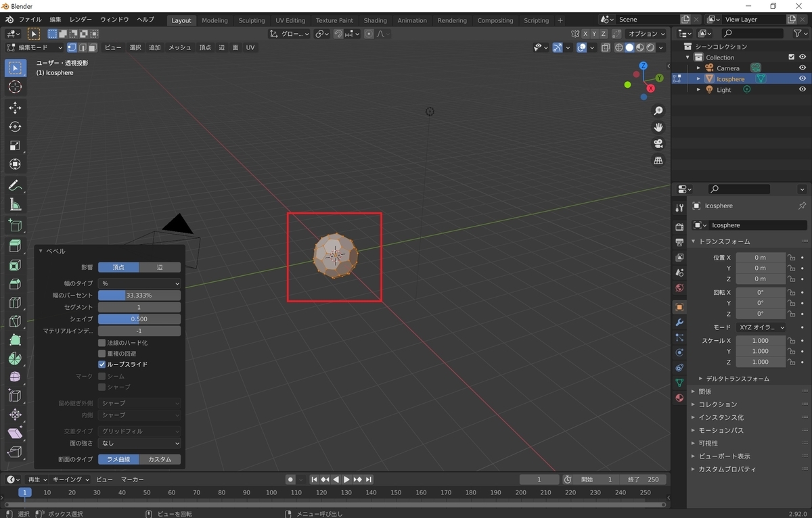Uncheck the Collection exclude checkbox

point(792,57)
